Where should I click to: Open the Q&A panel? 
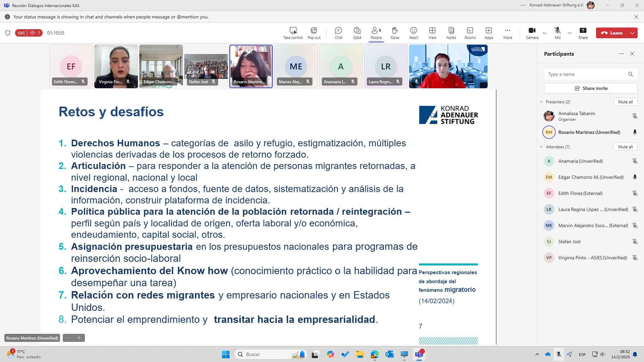[x=357, y=33]
